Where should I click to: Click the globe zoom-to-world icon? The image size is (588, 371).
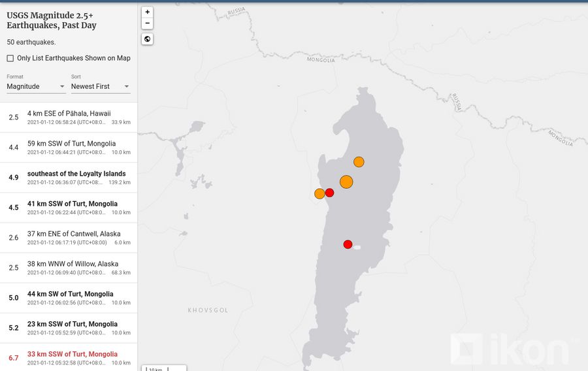tap(147, 39)
